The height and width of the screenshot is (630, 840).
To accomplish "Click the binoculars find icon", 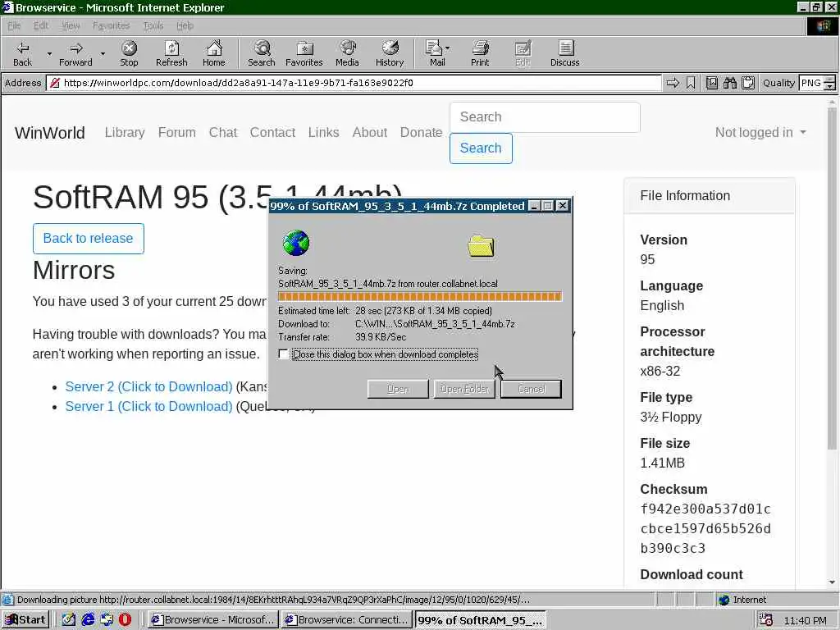I will (729, 83).
